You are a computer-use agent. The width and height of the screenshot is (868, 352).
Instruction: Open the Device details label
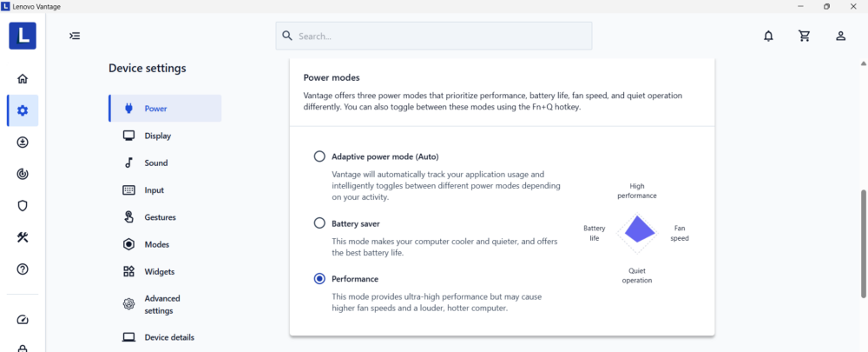pyautogui.click(x=169, y=337)
